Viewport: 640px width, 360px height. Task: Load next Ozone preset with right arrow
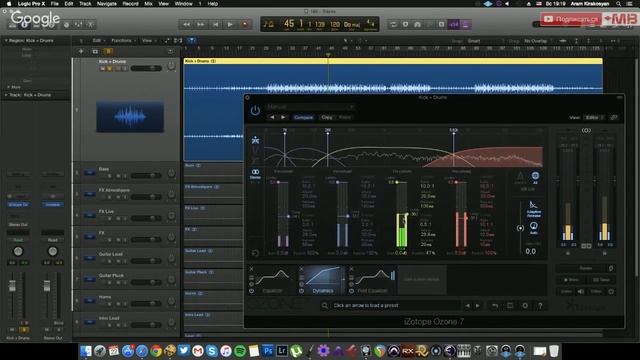pyautogui.click(x=478, y=305)
